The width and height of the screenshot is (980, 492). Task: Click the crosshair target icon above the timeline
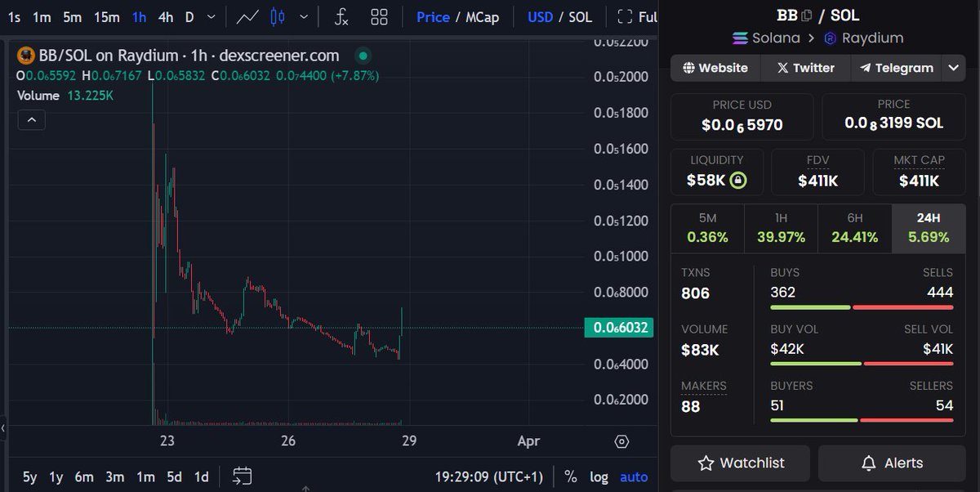click(621, 441)
